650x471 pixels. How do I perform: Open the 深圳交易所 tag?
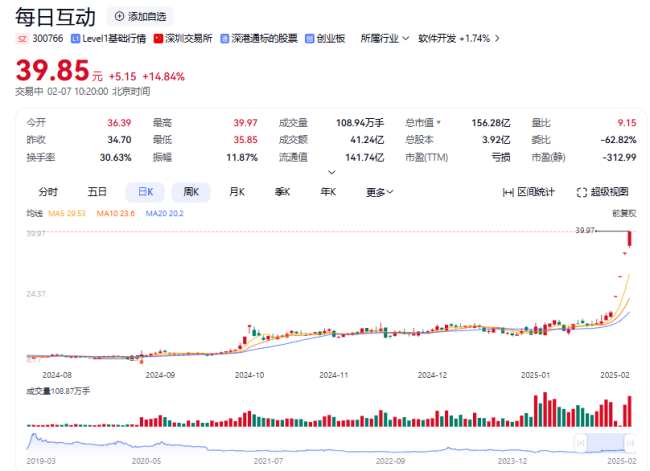(189, 39)
